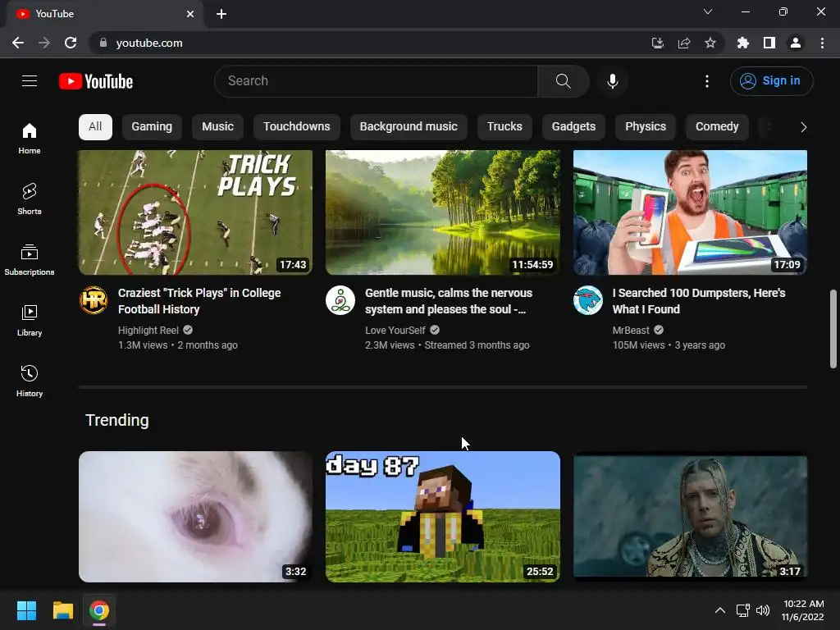Go back with the browser back arrow

[18, 43]
